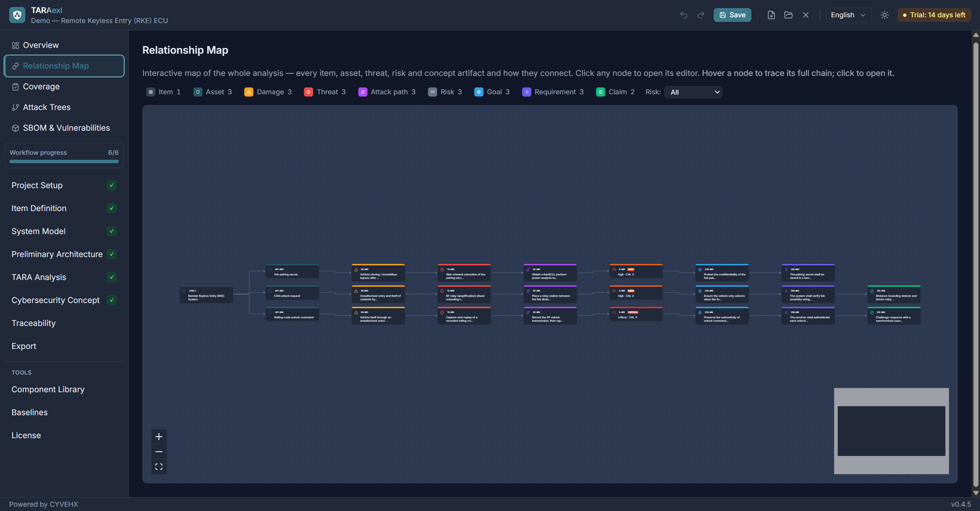Screen dimensions: 980x511
Task: Click the TARA Analysis completion checkmark
Action: (x=111, y=277)
